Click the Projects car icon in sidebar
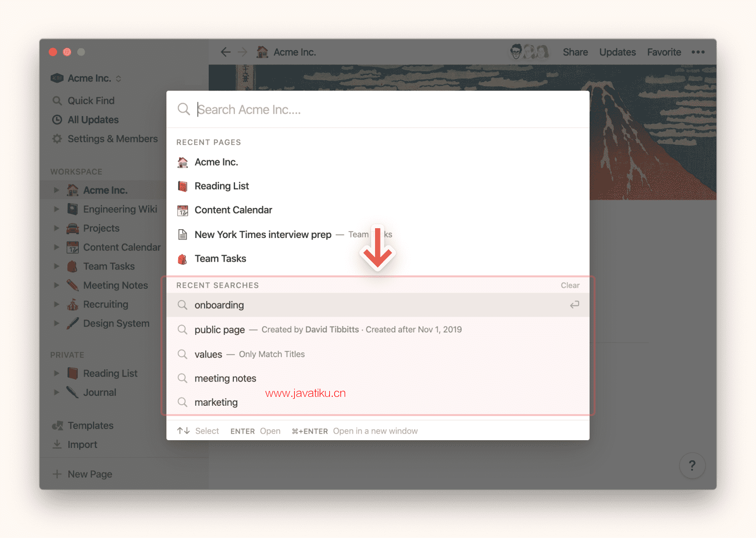The height and width of the screenshot is (538, 756). click(73, 228)
